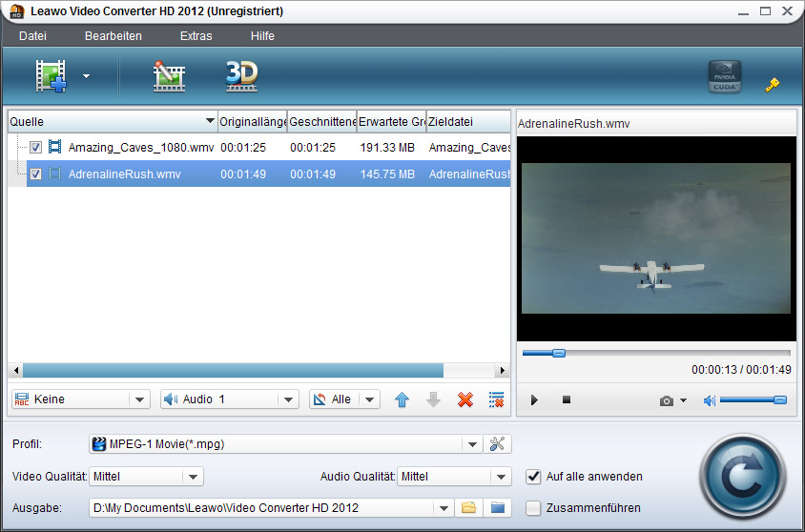This screenshot has width=805, height=532.
Task: Click the 145.75 MB size cell
Action: coord(387,174)
